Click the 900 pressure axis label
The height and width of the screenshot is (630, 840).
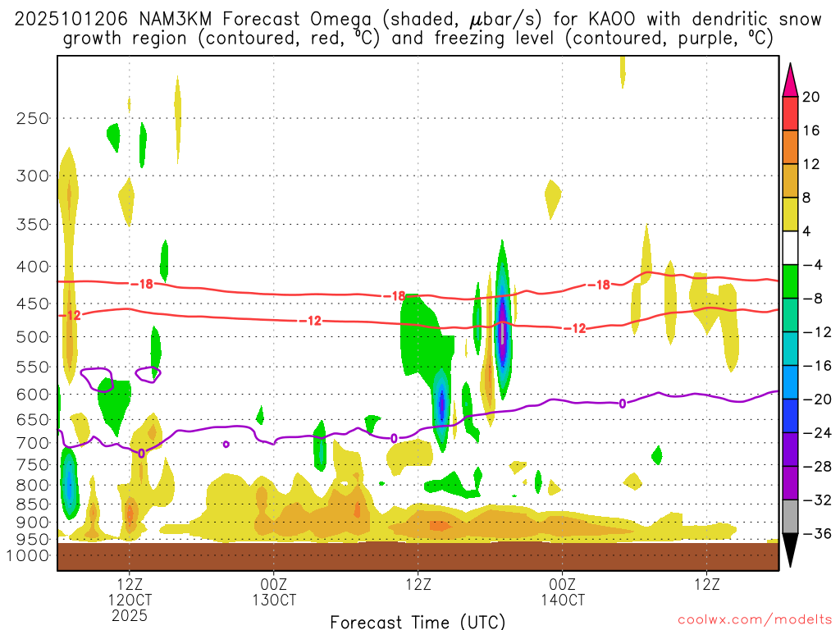tap(33, 523)
